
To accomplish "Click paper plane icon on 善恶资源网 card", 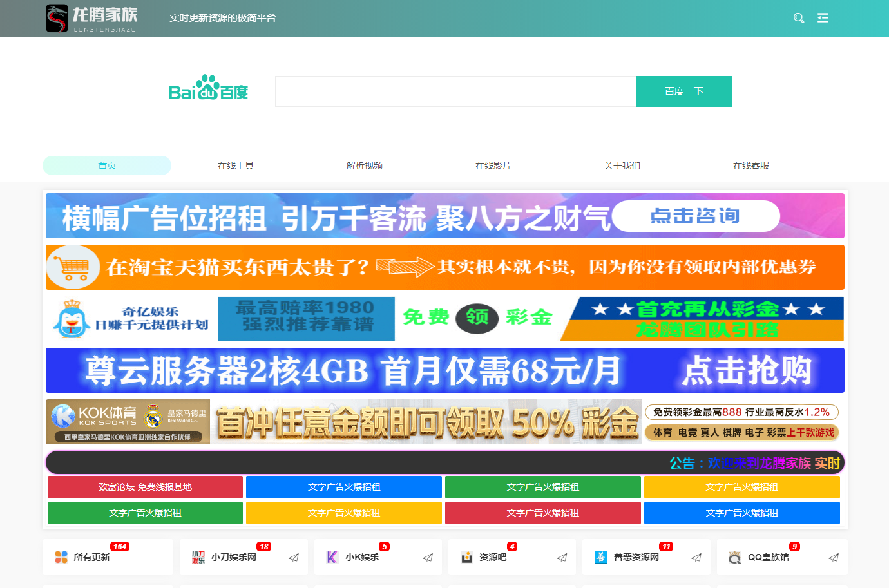I will point(696,558).
